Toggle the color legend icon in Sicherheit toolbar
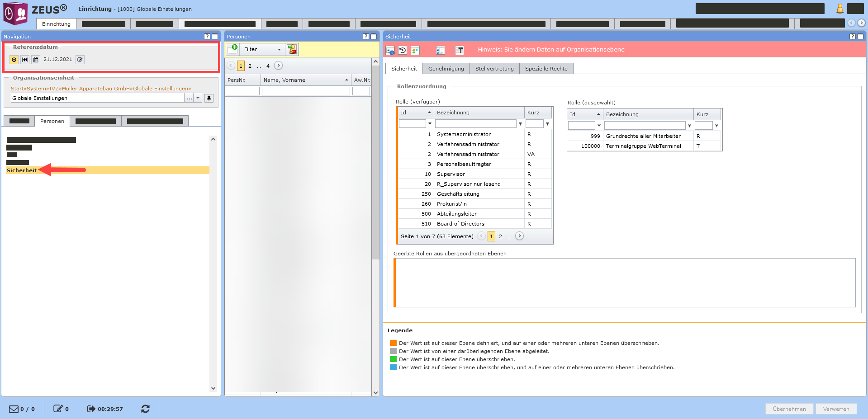 [415, 50]
